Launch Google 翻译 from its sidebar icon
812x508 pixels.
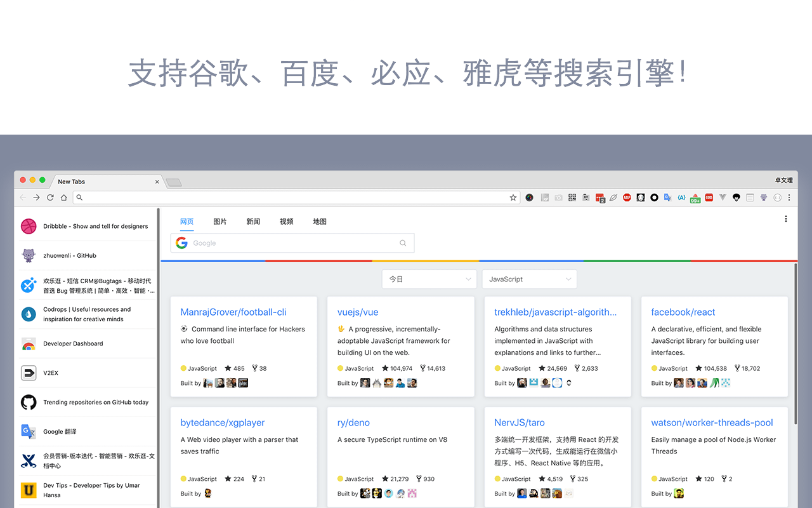[29, 431]
